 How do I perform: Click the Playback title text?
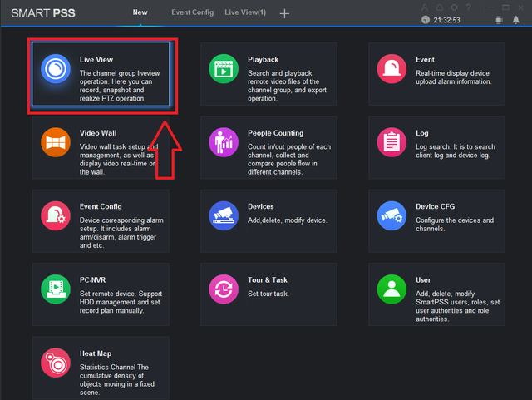pyautogui.click(x=263, y=59)
